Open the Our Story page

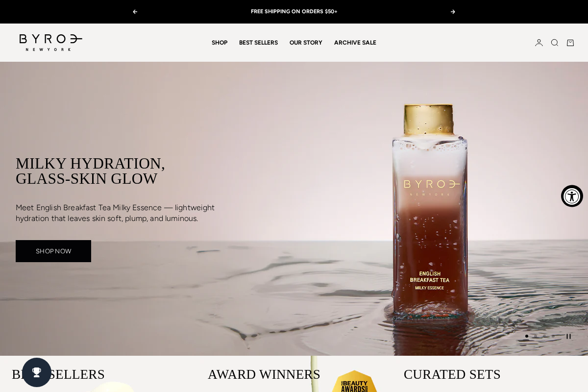[x=306, y=43]
